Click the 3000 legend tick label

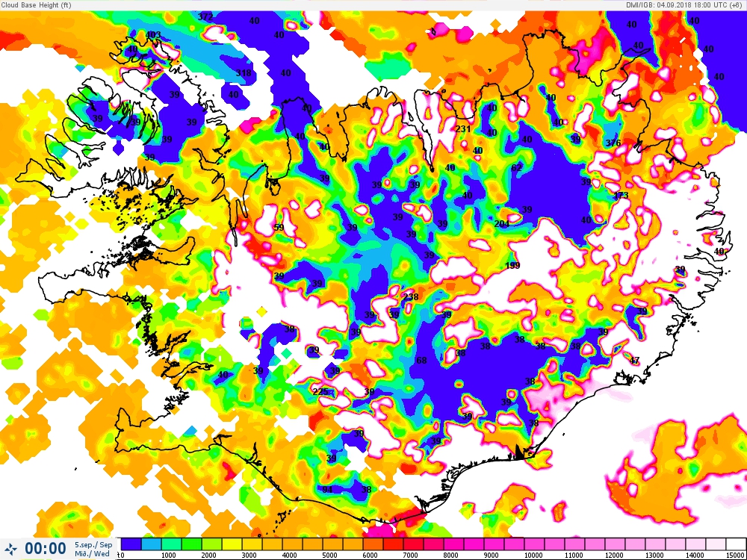[x=249, y=556]
